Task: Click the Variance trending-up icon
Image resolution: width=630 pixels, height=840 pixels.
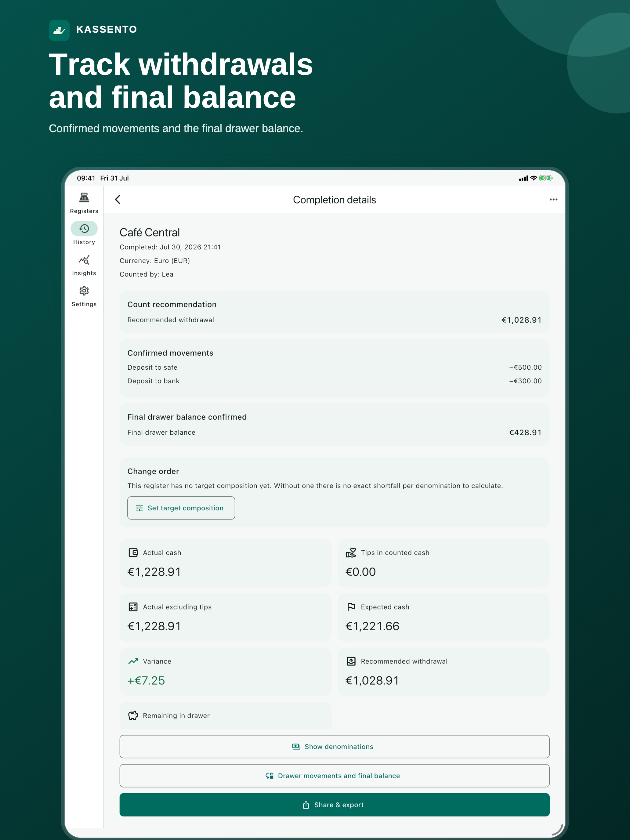Action: [x=133, y=661]
